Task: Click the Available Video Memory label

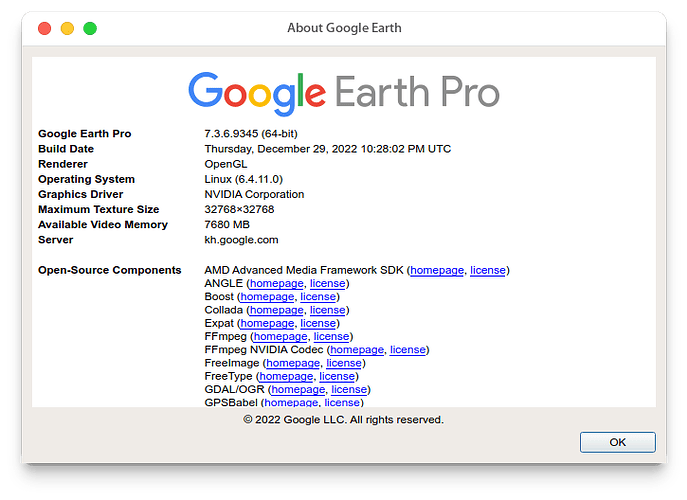Action: (x=103, y=224)
